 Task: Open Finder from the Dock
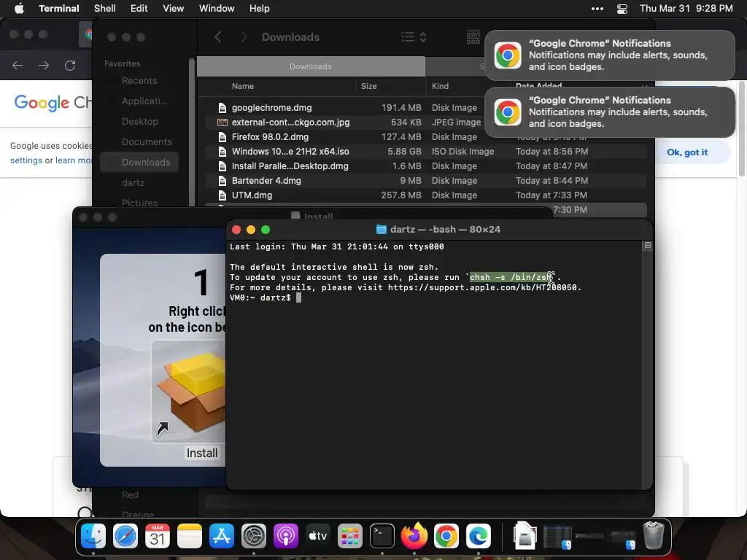click(93, 536)
